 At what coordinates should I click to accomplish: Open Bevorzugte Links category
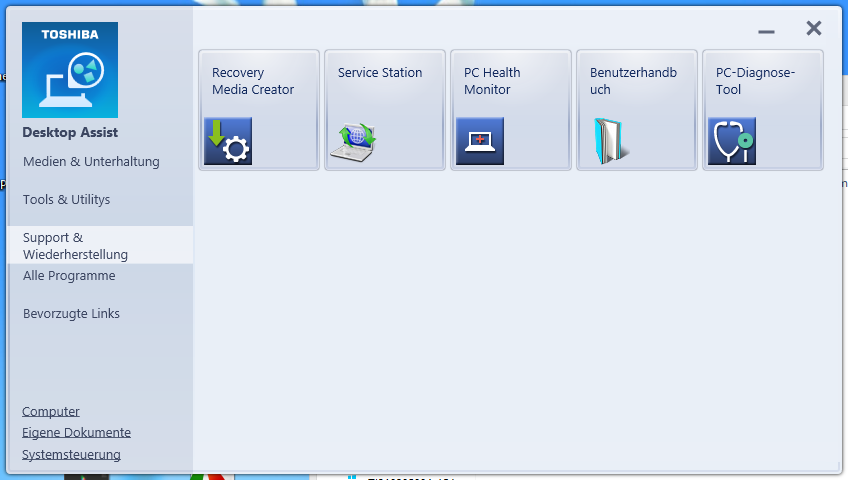[x=71, y=314]
